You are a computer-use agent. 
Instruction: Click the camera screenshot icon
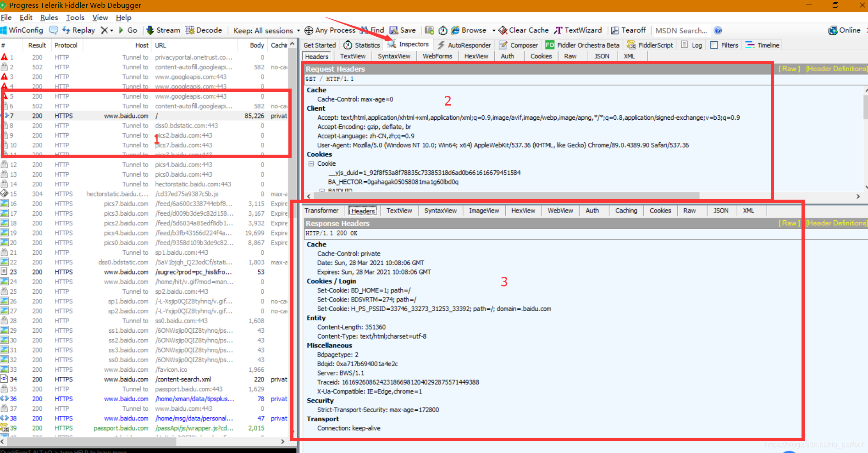[429, 30]
